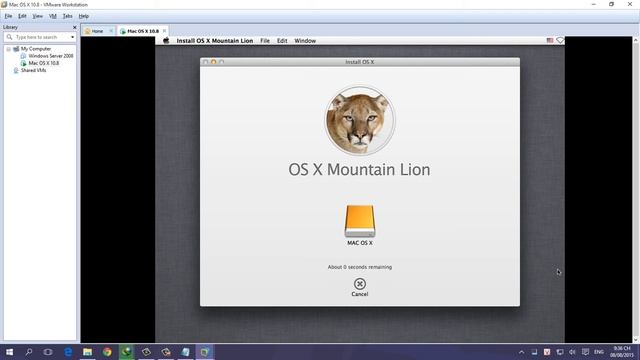This screenshot has height=360, width=640.
Task: Click the red tray icon in taskbar
Action: 547,352
